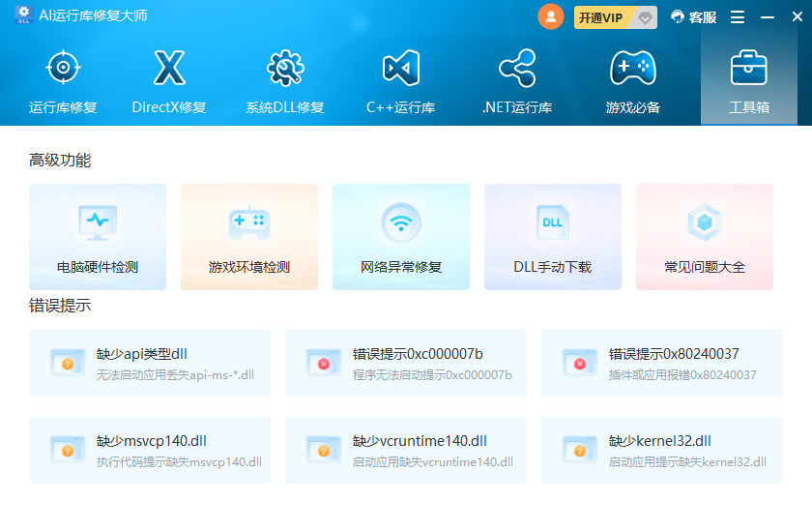Screen dimensions: 812x531
Task: Click the 游戏环境检测 label
Action: click(249, 267)
